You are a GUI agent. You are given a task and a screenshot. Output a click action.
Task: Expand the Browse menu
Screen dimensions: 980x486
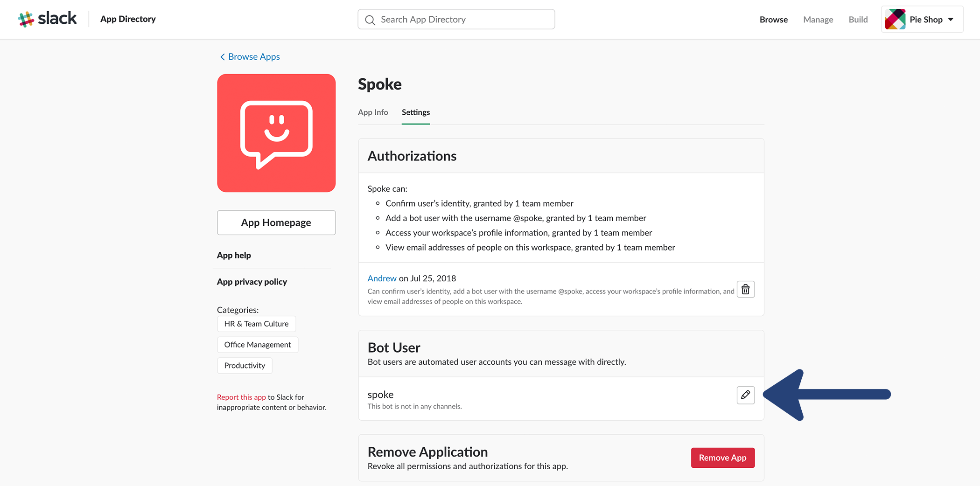773,20
